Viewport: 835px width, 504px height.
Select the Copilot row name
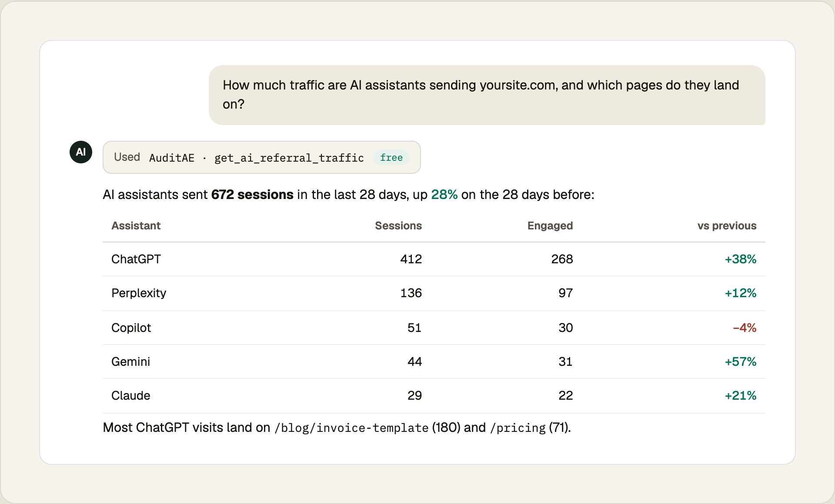(x=131, y=328)
